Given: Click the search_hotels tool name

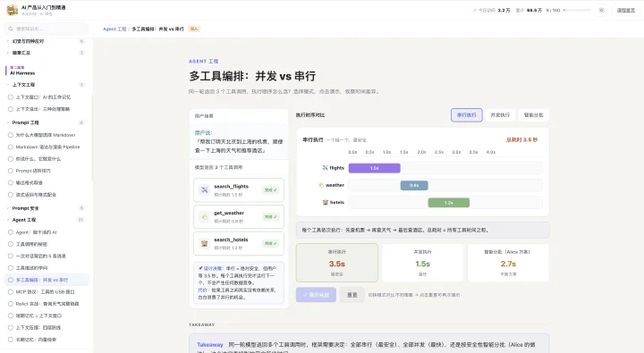Looking at the screenshot, I should tap(231, 240).
